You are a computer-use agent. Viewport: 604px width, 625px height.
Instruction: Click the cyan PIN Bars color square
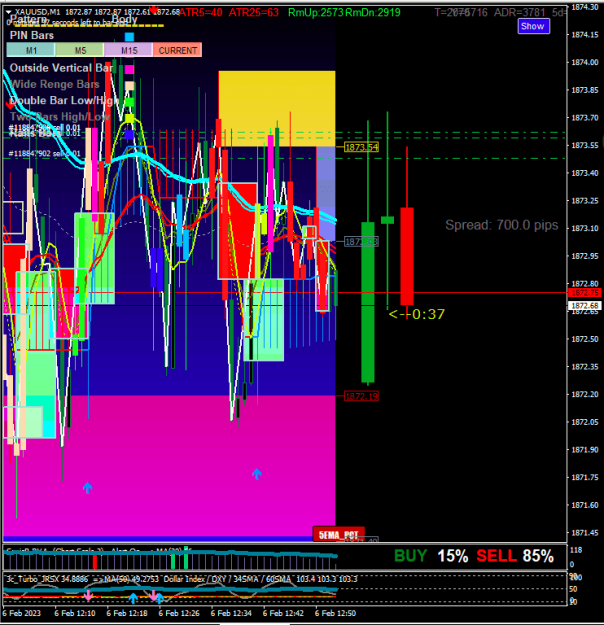tap(129, 37)
